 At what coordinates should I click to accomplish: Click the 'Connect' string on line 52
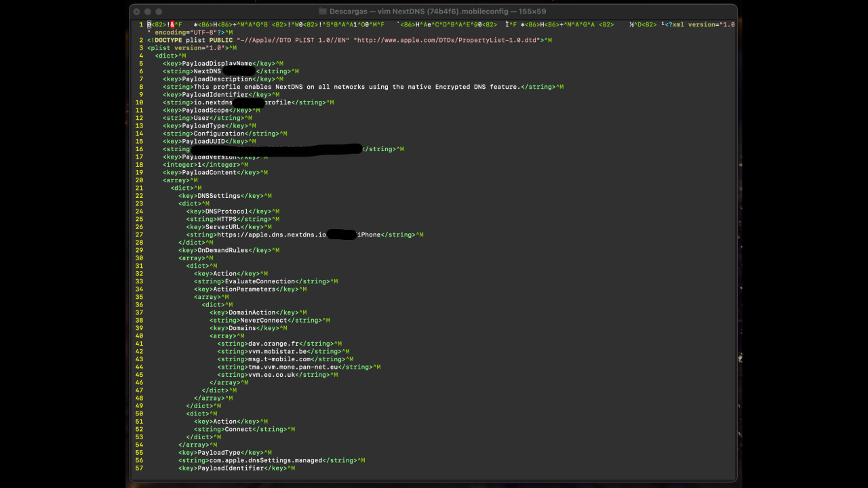239,430
